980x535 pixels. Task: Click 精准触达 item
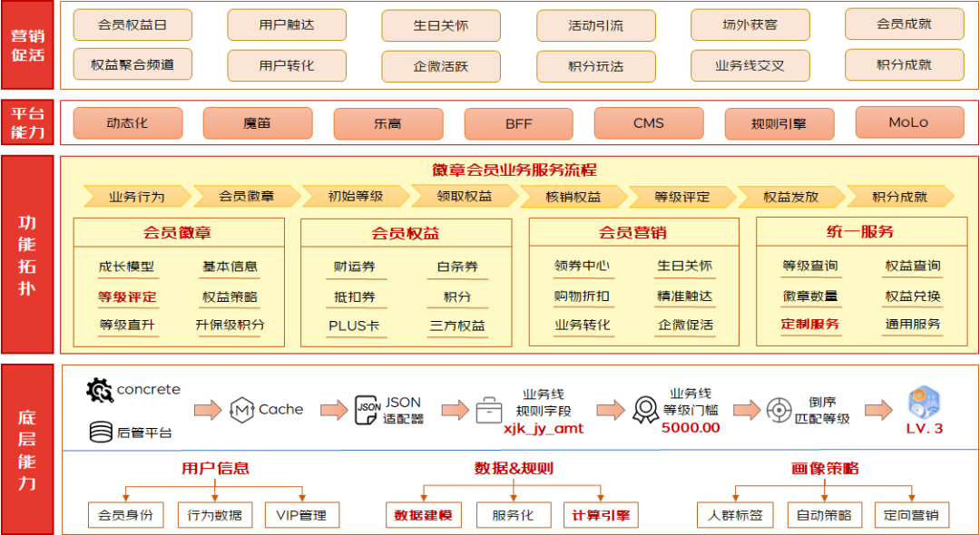pyautogui.click(x=685, y=296)
